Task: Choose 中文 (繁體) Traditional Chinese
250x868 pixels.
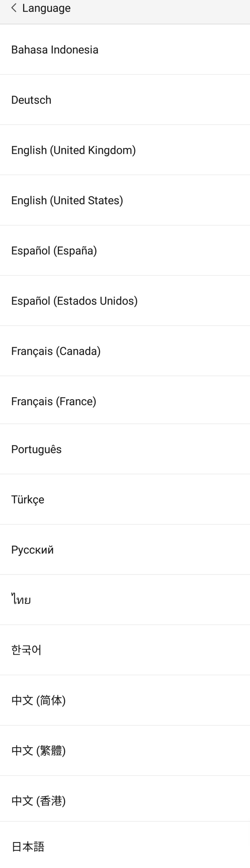Action: (38, 751)
